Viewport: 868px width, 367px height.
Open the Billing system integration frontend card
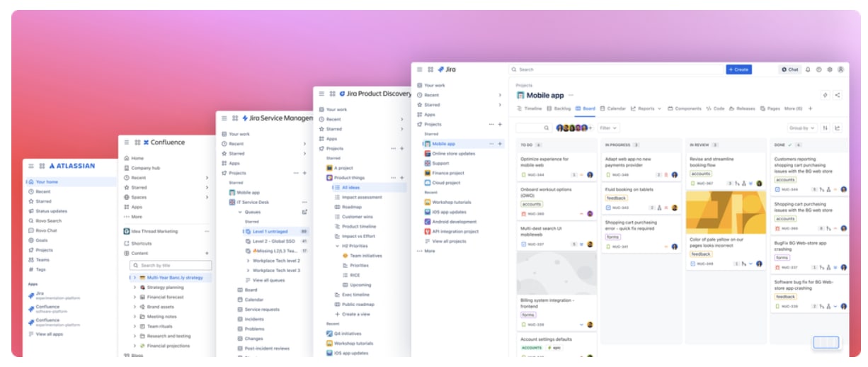(x=556, y=290)
